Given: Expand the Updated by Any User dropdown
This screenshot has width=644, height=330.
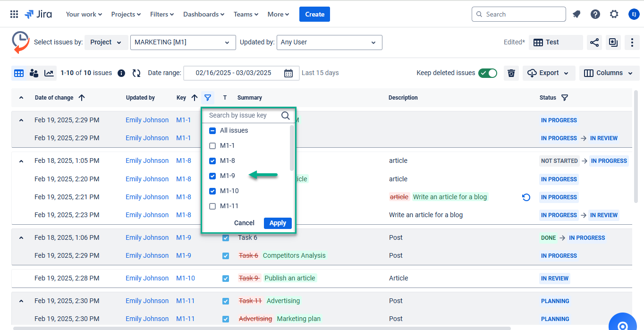Looking at the screenshot, I should click(329, 42).
